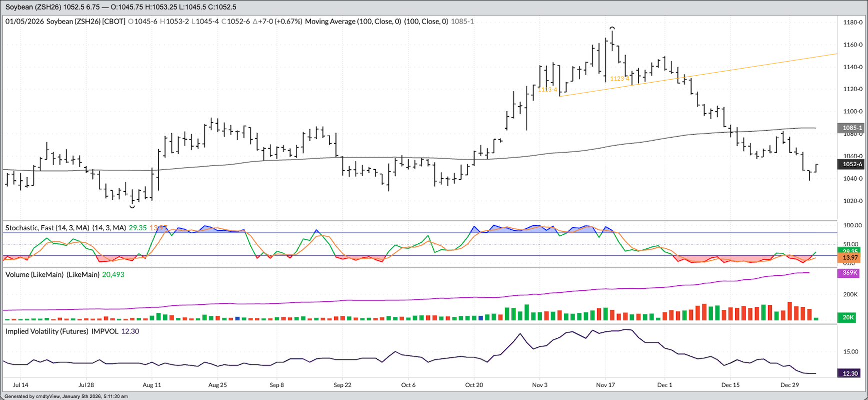This screenshot has width=868, height=400.
Task: Click the 1052-6 last price tag
Action: [852, 164]
